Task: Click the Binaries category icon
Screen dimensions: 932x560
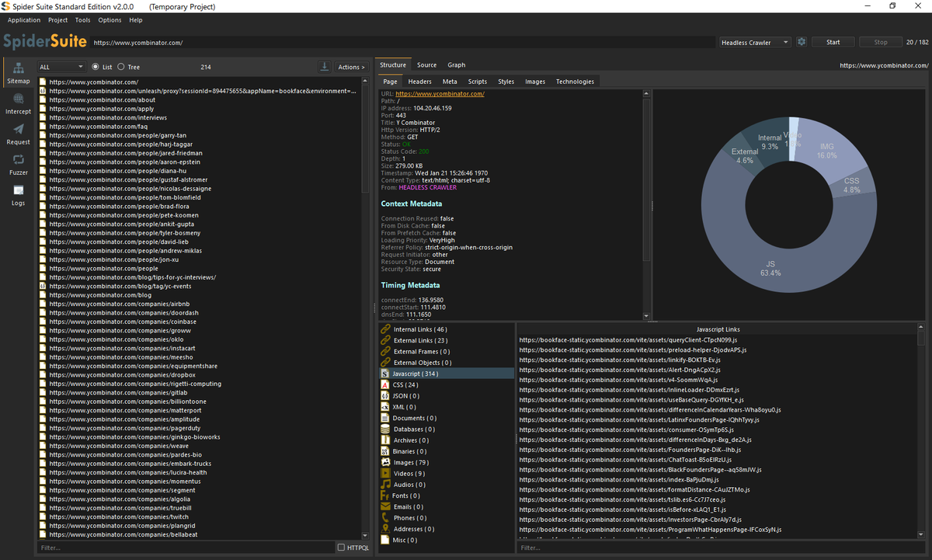Action: [385, 450]
